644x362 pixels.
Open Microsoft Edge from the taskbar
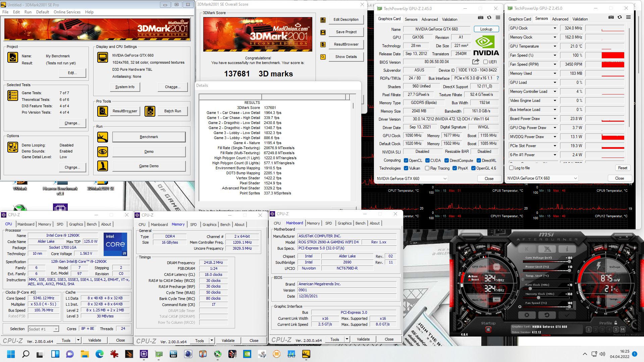(100, 354)
